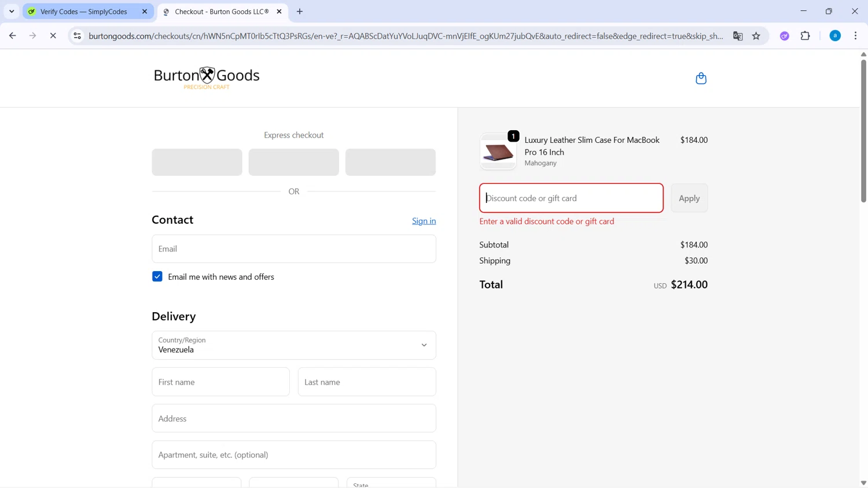This screenshot has width=868, height=488.
Task: Uncheck Email me with news and offers
Action: (x=157, y=276)
